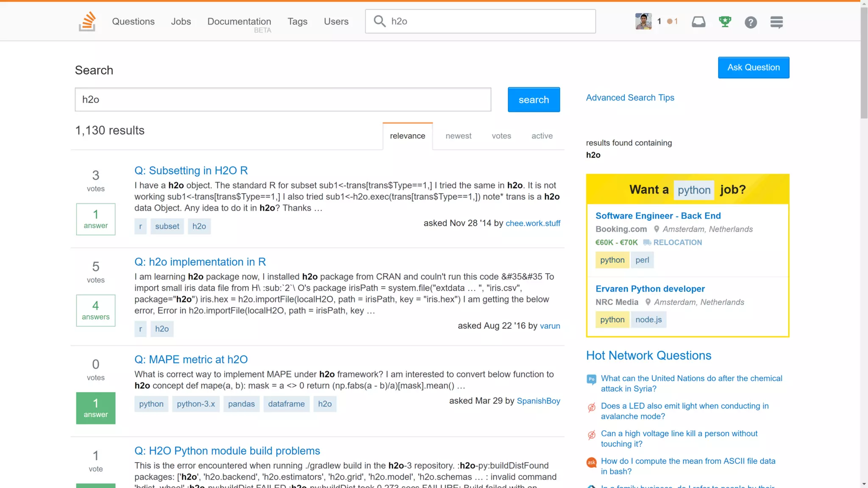The width and height of the screenshot is (868, 488).
Task: Open Documentation in the top navigation
Action: tap(239, 22)
